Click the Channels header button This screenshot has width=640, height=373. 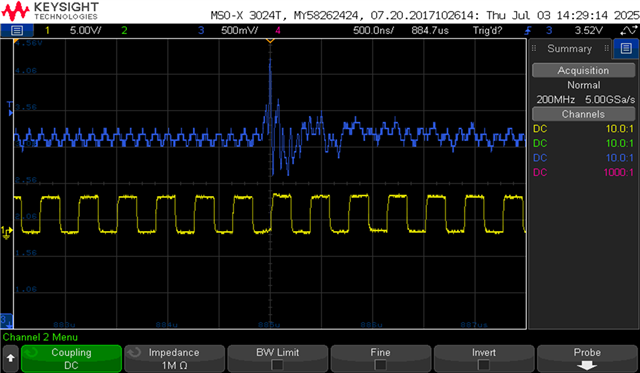click(x=583, y=114)
